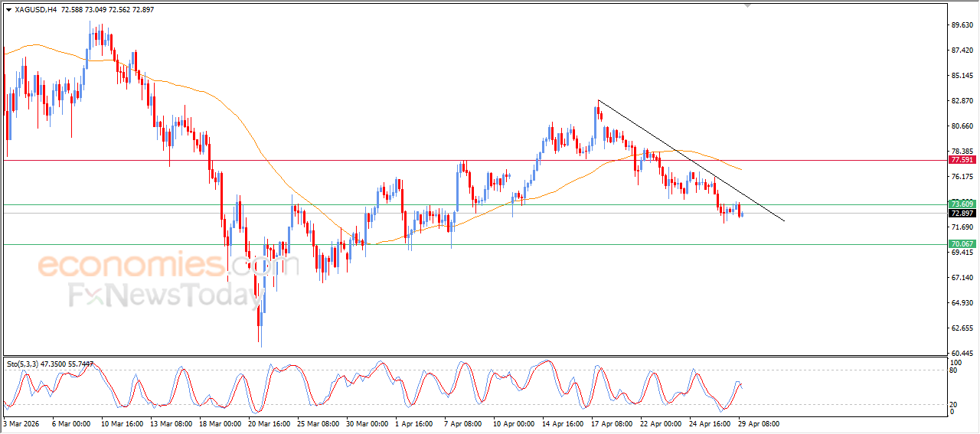Click the economies.com watermark logo

tap(168, 265)
